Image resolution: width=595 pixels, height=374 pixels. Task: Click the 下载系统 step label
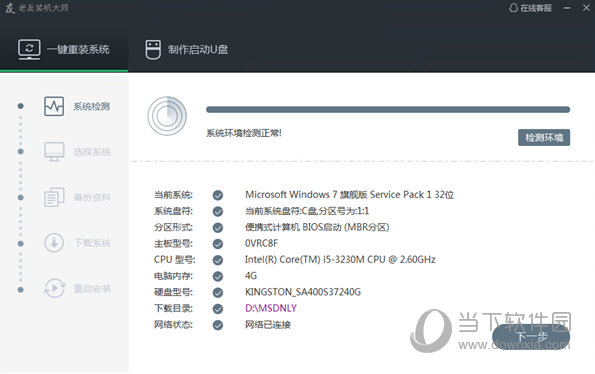[x=92, y=243]
